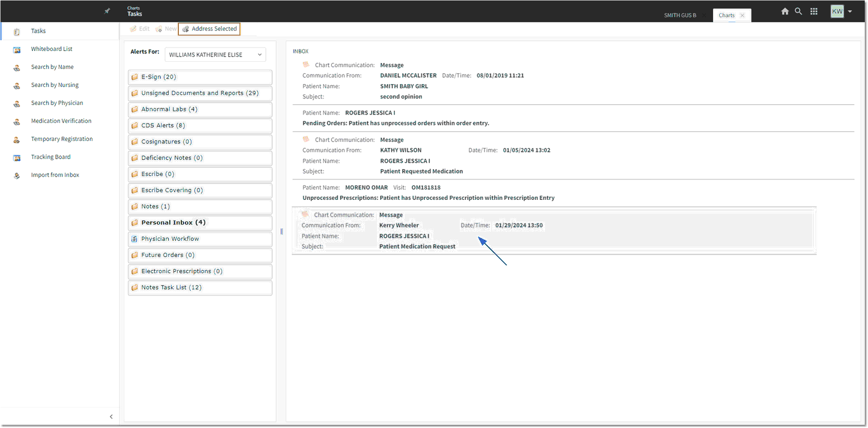Click the Notes Task List folder icon
Viewport: 868px width, 428px height.
click(134, 288)
